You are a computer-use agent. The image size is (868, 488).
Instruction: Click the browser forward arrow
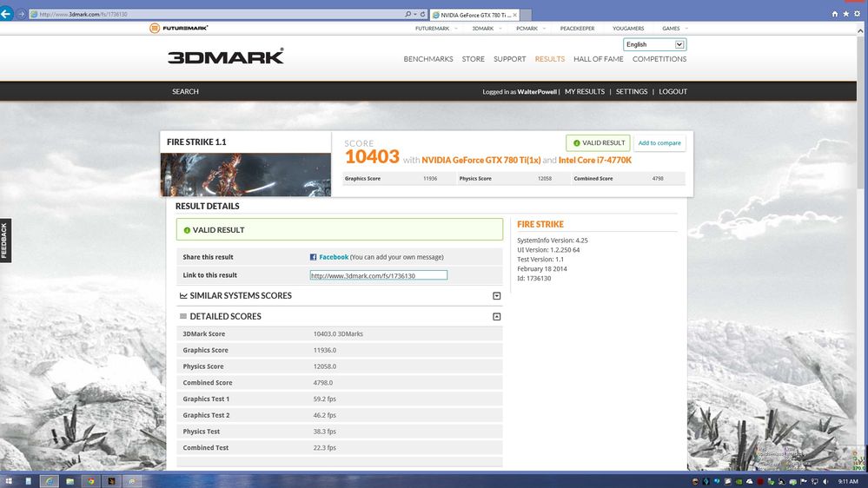[x=21, y=14]
